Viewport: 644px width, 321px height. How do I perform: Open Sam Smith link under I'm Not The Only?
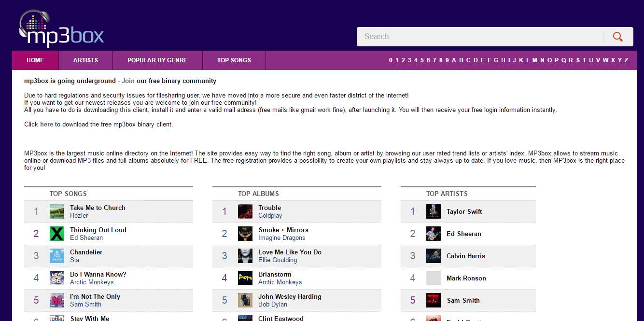point(85,305)
